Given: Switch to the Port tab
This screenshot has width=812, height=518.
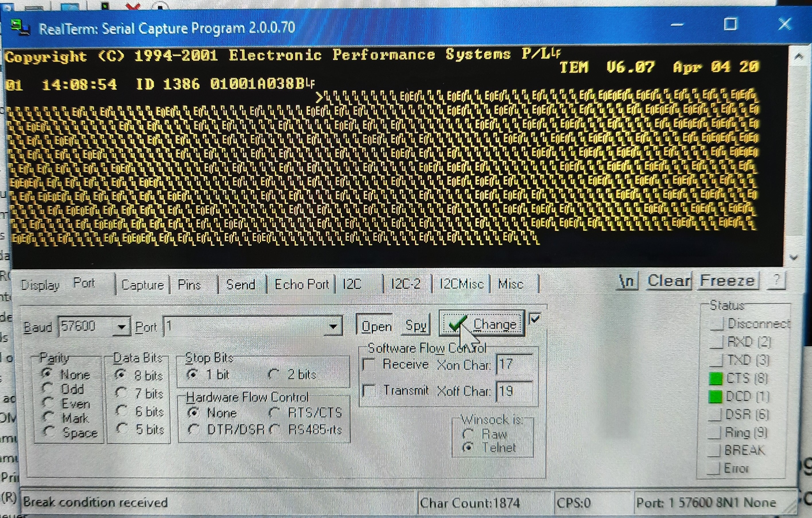Looking at the screenshot, I should click(x=84, y=283).
